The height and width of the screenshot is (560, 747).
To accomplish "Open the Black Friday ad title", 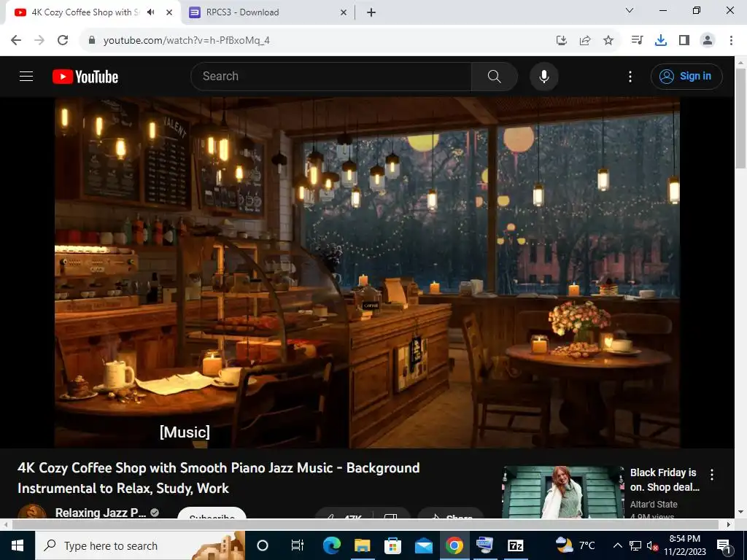I will [x=665, y=480].
